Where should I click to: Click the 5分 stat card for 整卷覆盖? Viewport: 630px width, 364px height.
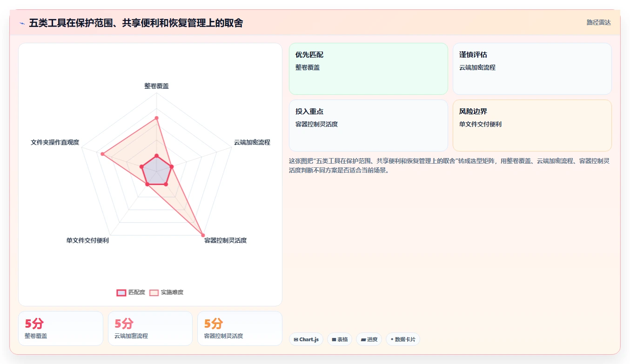click(x=60, y=328)
